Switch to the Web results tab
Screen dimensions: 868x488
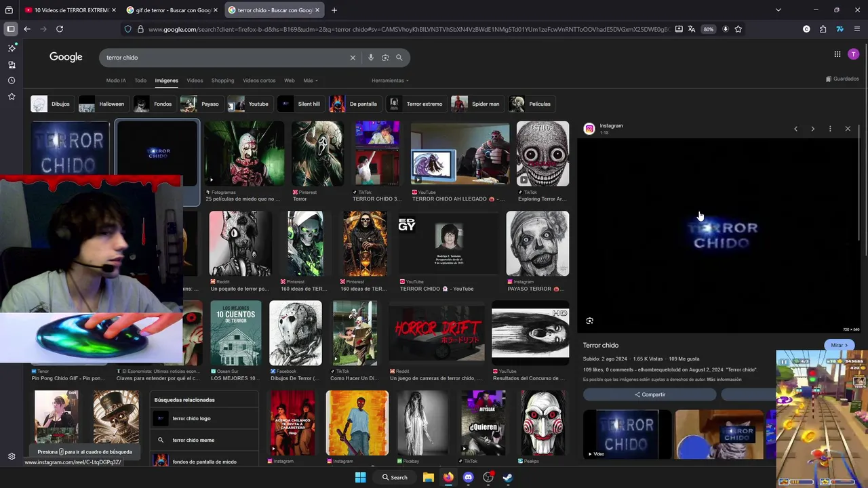(x=290, y=81)
